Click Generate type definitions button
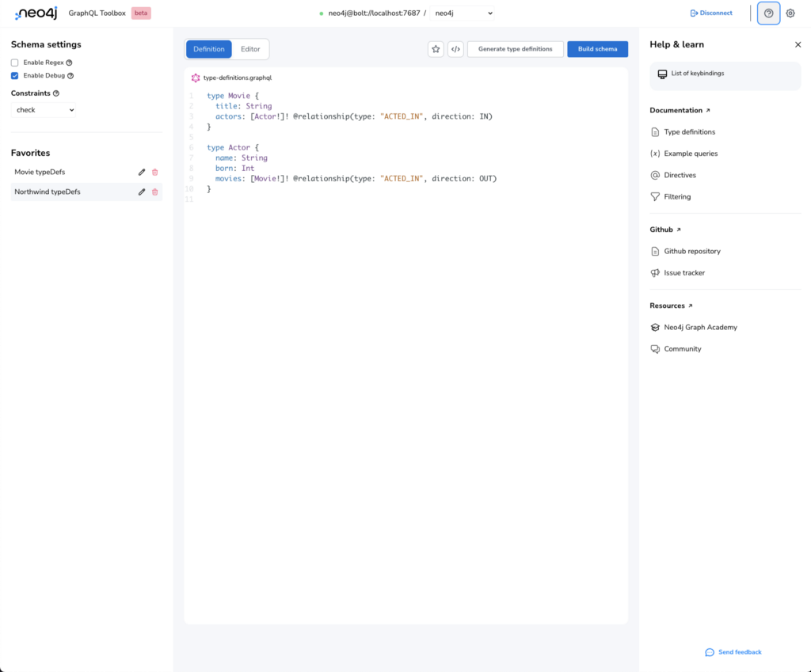 pos(515,49)
